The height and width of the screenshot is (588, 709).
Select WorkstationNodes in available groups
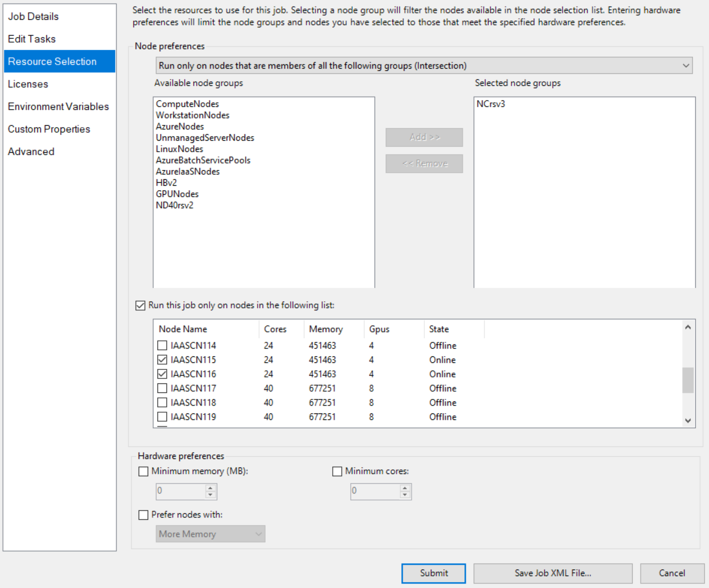pos(192,115)
